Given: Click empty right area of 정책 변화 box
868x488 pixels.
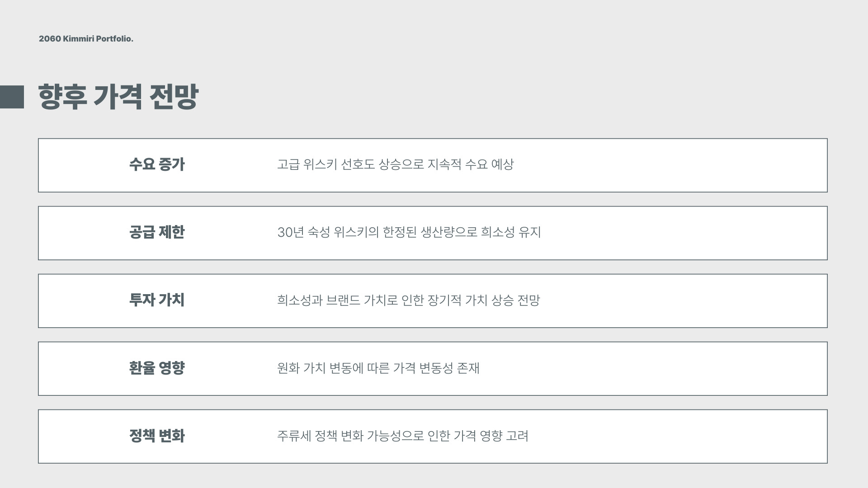Looking at the screenshot, I should (678, 436).
